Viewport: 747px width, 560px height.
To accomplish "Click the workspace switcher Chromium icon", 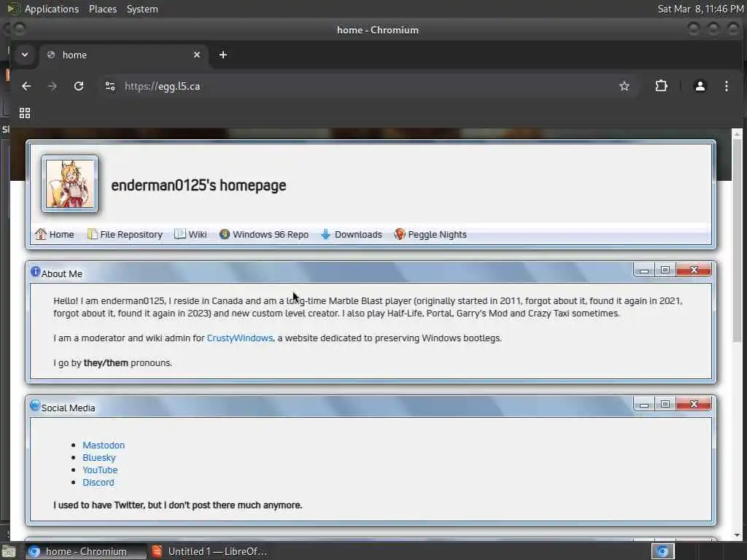I will pyautogui.click(x=662, y=551).
